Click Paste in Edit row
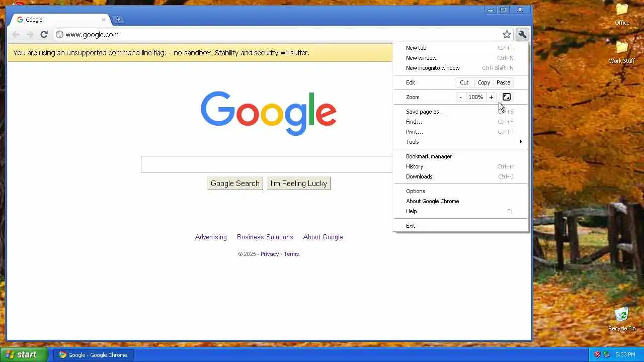The height and width of the screenshot is (362, 644). 504,82
